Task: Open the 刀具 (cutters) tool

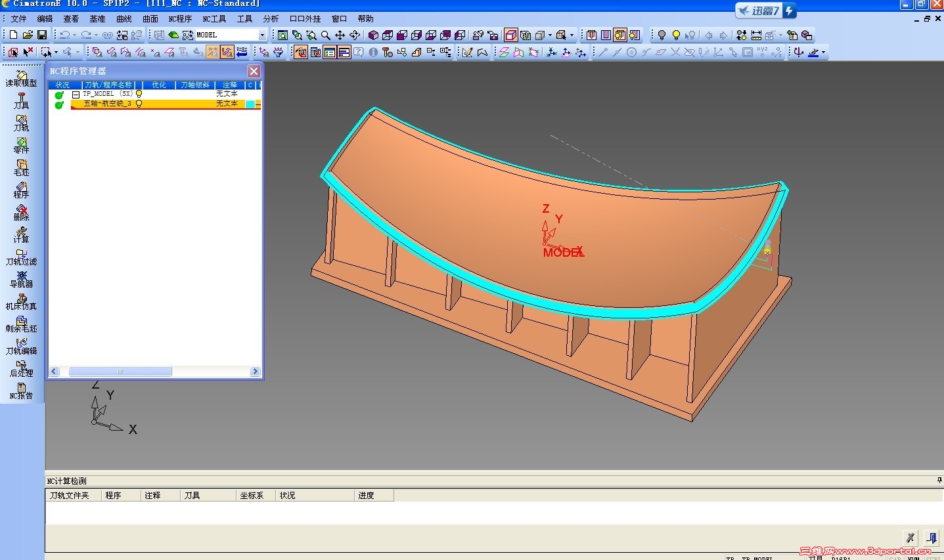Action: [x=21, y=101]
